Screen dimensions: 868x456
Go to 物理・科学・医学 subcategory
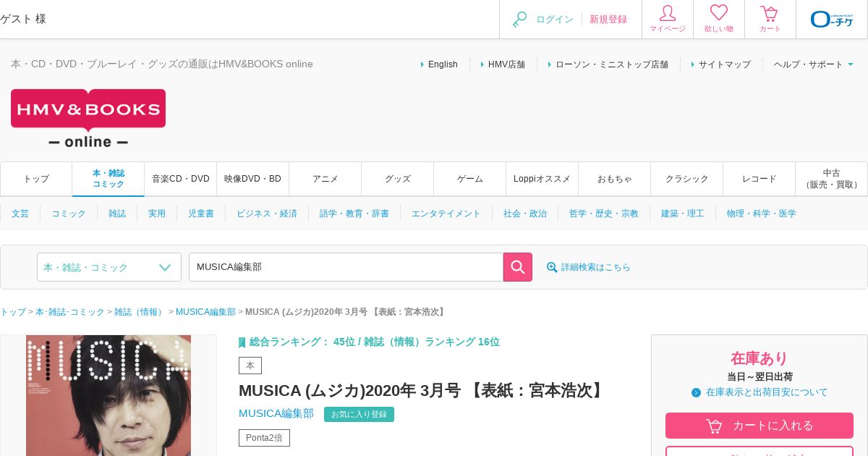point(762,214)
